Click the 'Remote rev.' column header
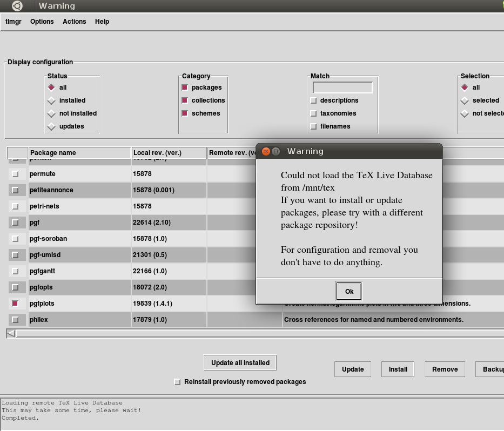 (x=232, y=153)
